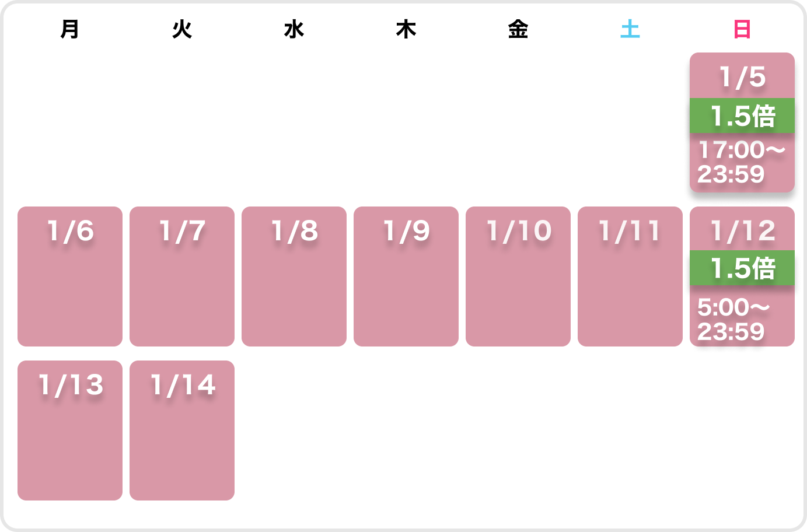Image resolution: width=807 pixels, height=532 pixels.
Task: Click the 5:00〜23:59 time text
Action: tap(733, 320)
